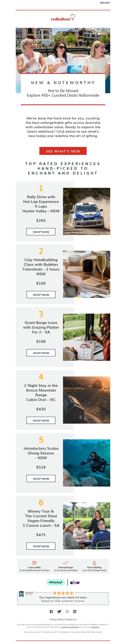This screenshot has width=126, height=644.
Task: Open the View online link
Action: pos(105,3)
